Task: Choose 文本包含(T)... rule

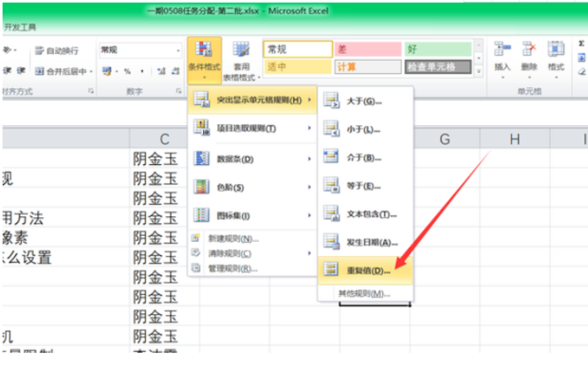Action: point(366,214)
